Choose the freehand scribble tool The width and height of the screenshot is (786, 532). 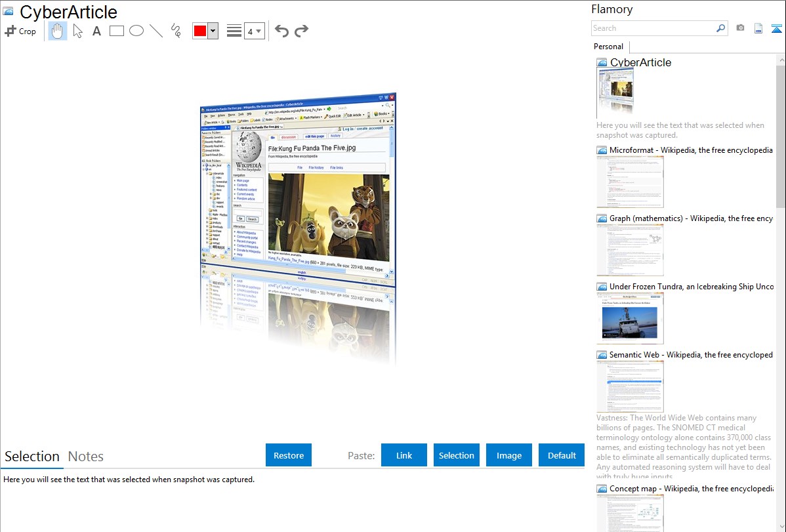tap(176, 31)
